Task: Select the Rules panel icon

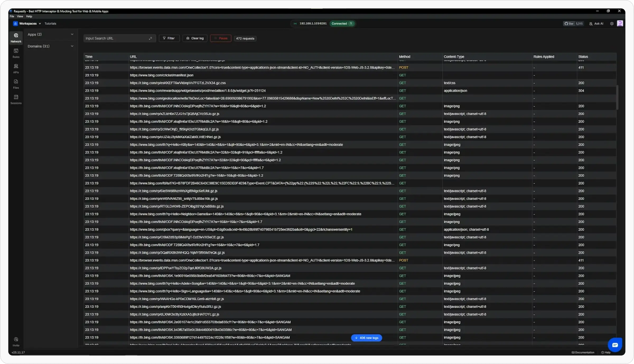Action: [16, 53]
